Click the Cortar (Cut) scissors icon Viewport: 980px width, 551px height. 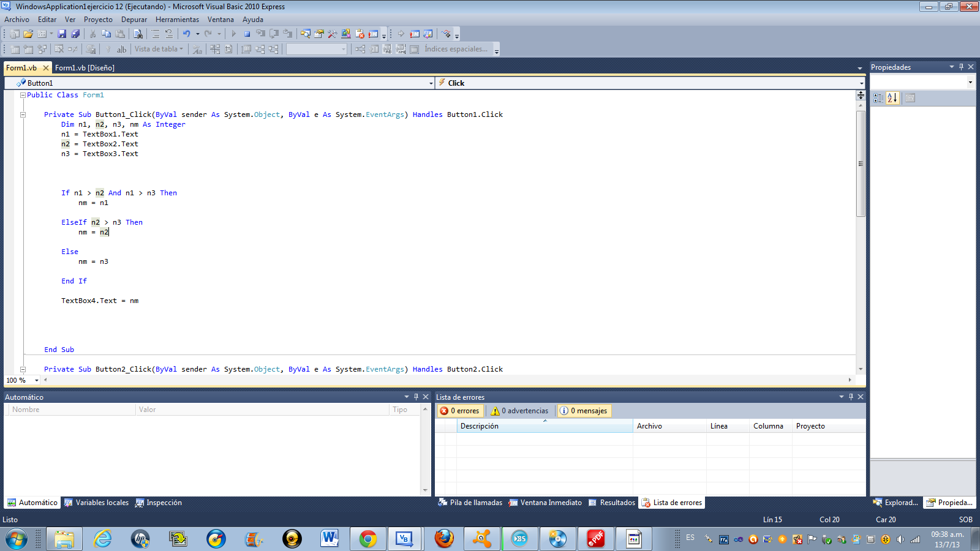tap(93, 34)
